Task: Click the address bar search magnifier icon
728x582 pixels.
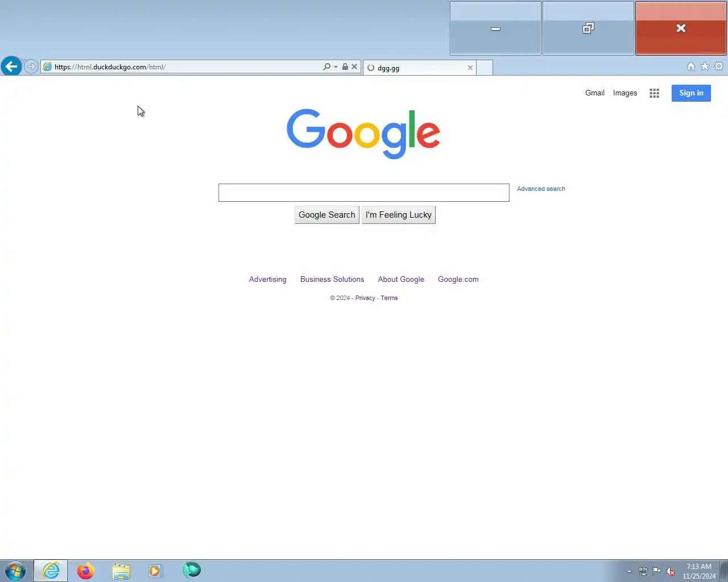Action: [x=326, y=66]
